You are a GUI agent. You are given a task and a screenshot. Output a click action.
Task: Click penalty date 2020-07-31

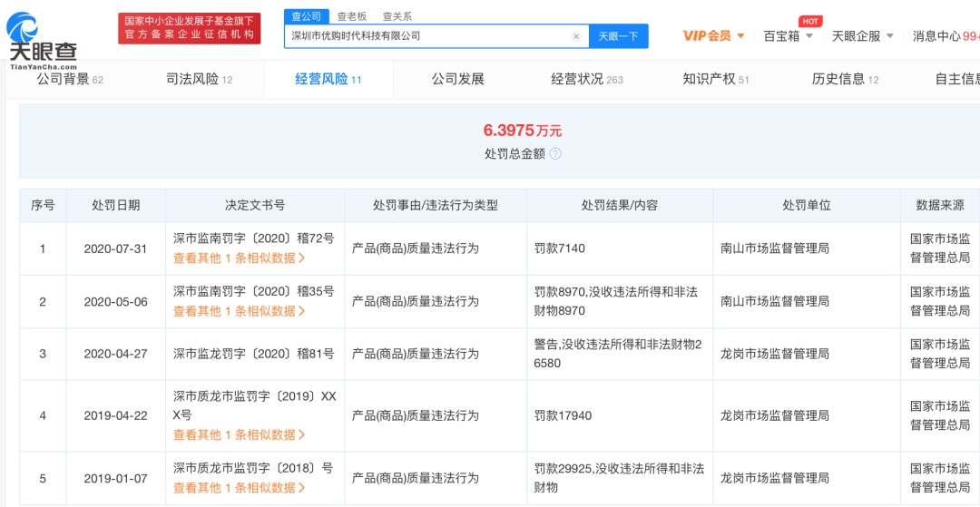point(115,249)
